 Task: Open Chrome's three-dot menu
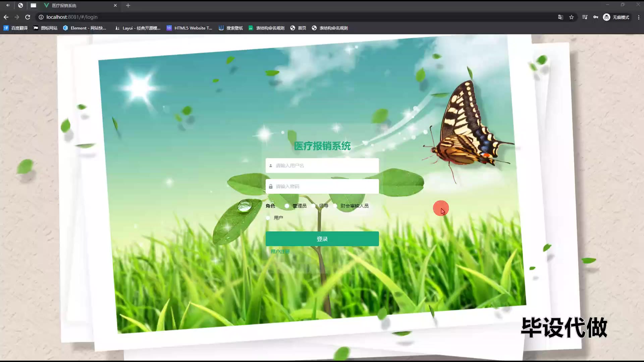639,17
